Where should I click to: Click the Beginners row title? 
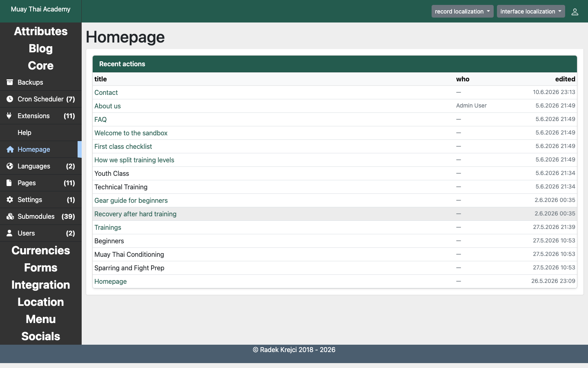(x=109, y=241)
